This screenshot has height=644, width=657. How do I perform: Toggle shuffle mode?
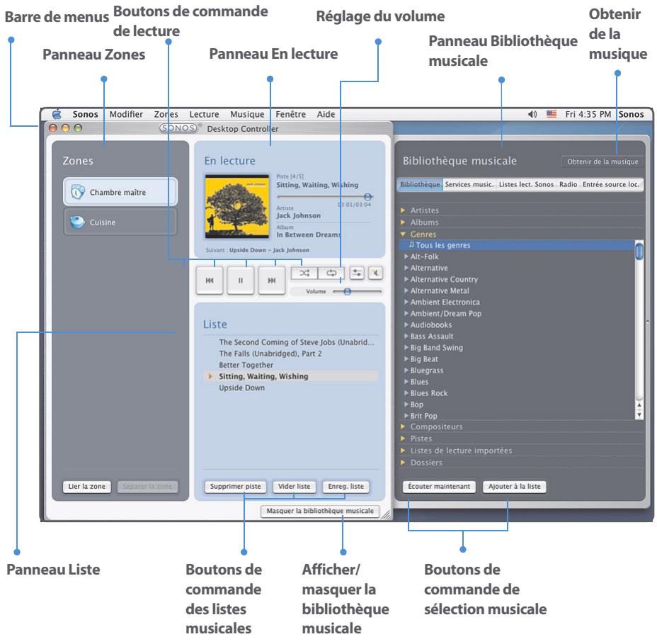click(x=304, y=273)
